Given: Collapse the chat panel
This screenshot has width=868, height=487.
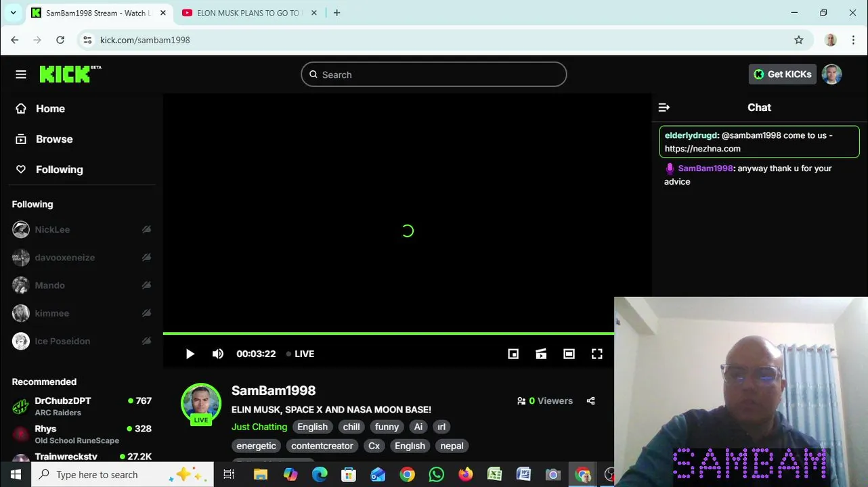Looking at the screenshot, I should coord(664,108).
